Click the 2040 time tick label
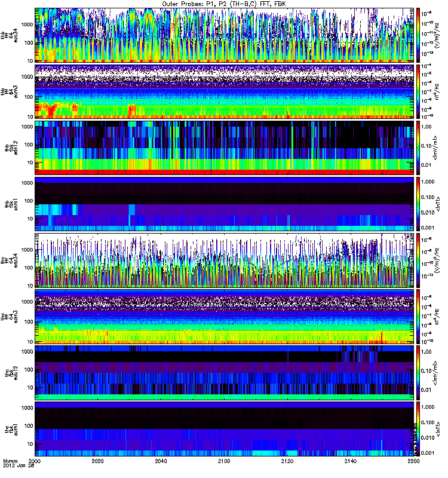Image resolution: width=448 pixels, height=478 pixels. tap(161, 462)
